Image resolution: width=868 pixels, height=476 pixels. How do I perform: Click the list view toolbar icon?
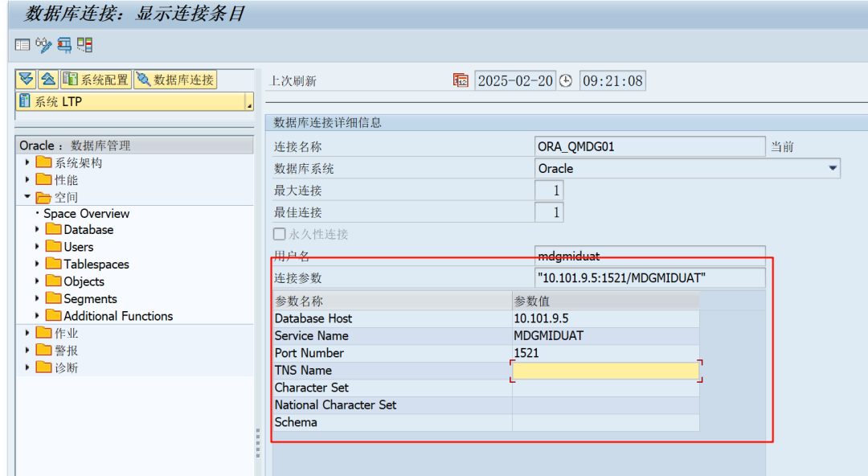point(23,45)
